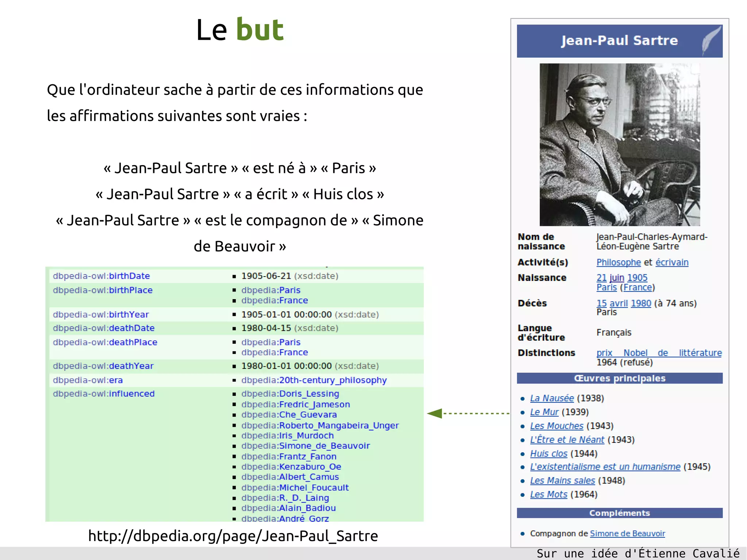Open dbpedia:Che_Guevara link

(289, 414)
